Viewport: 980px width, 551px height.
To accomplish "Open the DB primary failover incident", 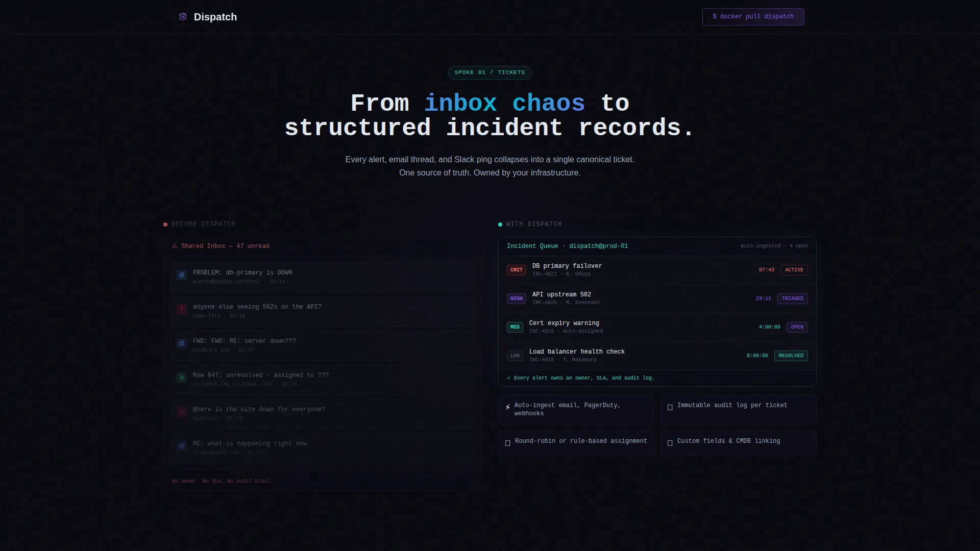I will [657, 270].
